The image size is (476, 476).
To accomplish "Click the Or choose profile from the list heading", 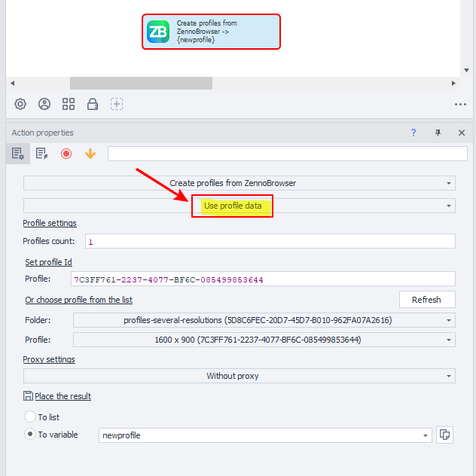I will (x=79, y=300).
